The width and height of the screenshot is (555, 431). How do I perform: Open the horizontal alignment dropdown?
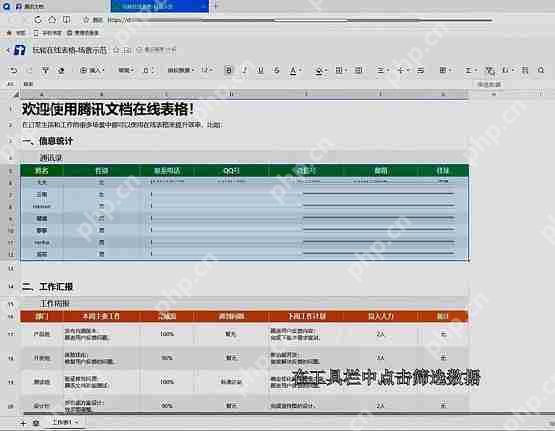coord(382,70)
